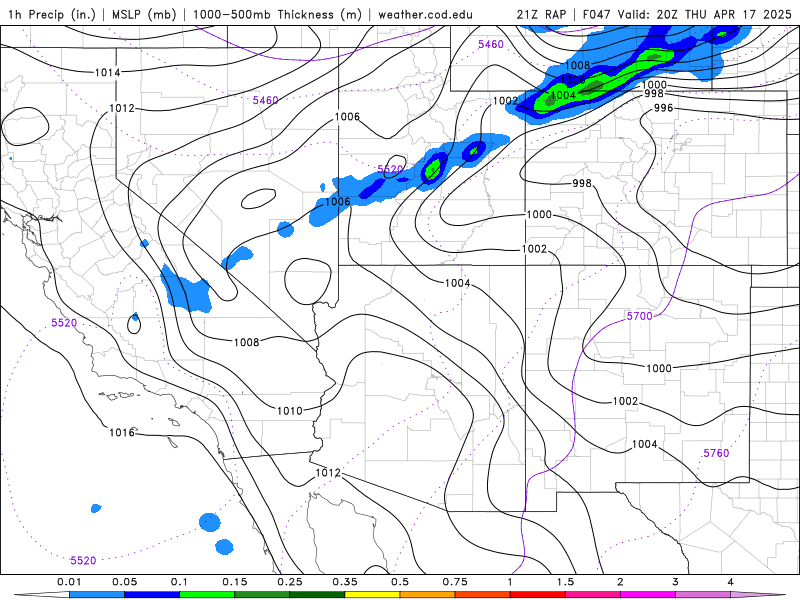Click the weather.cod.edu text in header

(425, 14)
